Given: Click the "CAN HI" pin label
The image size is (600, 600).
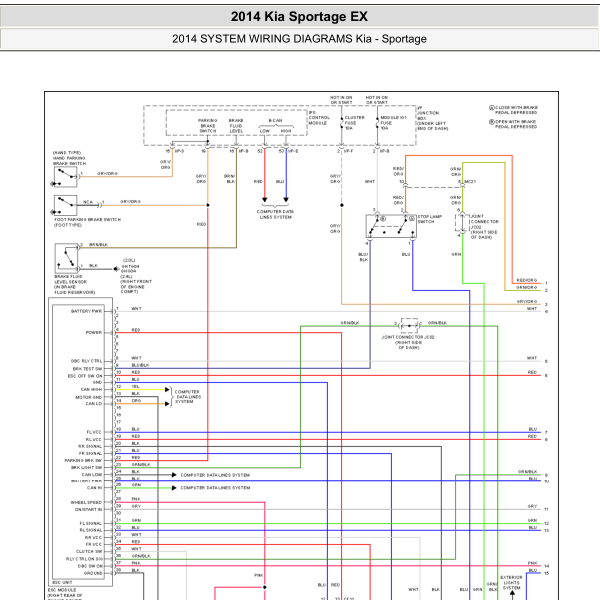Looking at the screenshot, I should coord(95,488).
